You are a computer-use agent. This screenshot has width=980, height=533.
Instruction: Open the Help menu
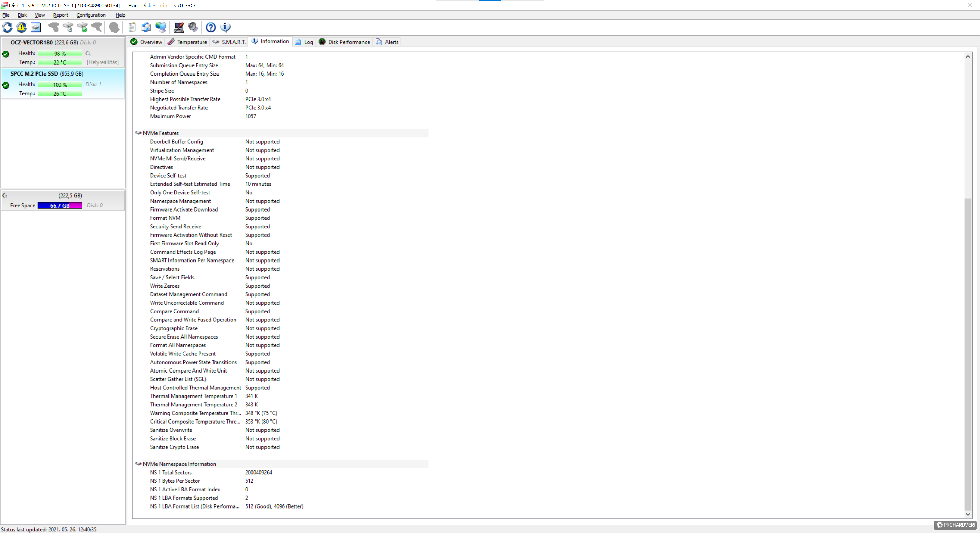coord(120,15)
